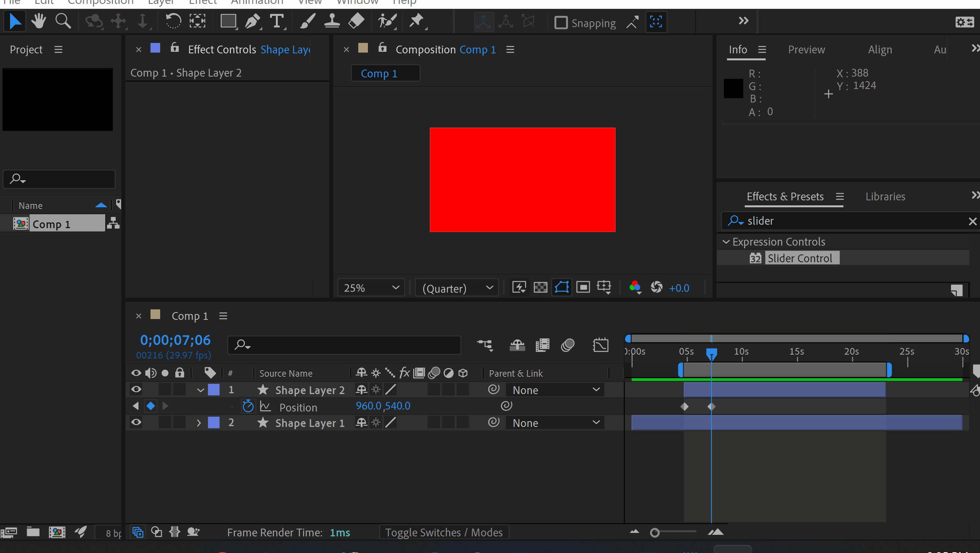This screenshot has width=980, height=553.
Task: Select the Hand tool
Action: click(38, 21)
